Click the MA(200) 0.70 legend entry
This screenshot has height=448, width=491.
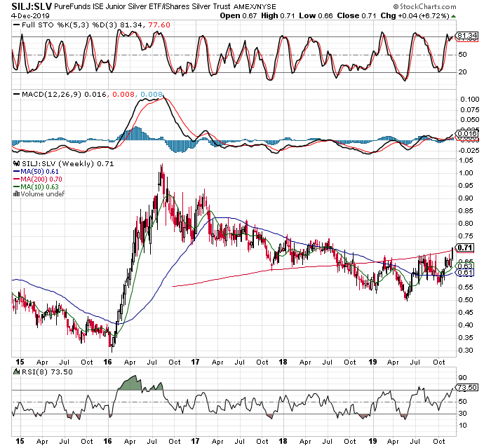pyautogui.click(x=38, y=179)
